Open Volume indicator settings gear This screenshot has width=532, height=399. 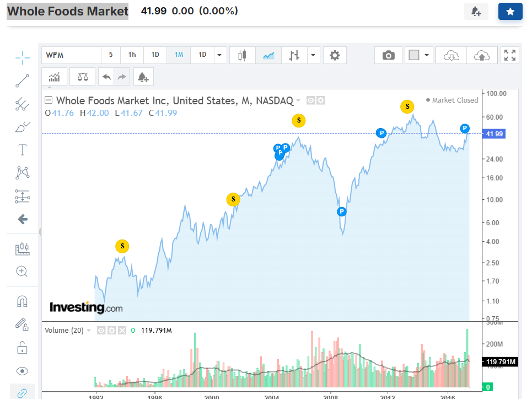click(x=111, y=331)
